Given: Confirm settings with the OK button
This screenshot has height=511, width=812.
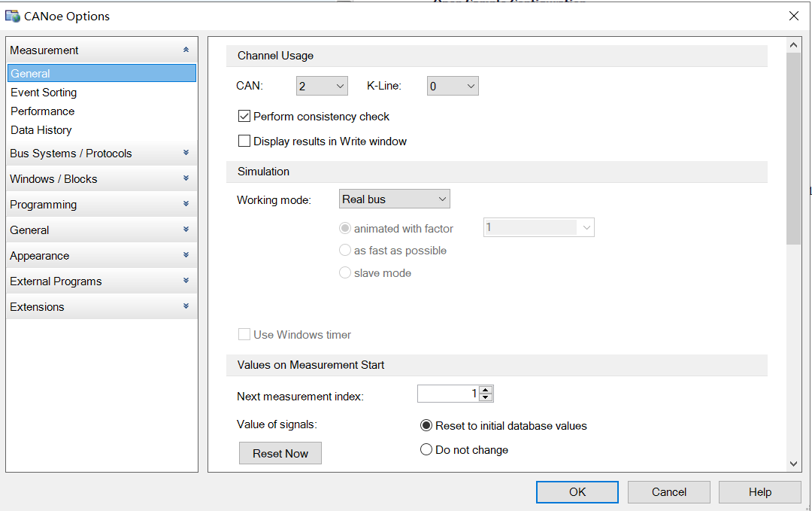Looking at the screenshot, I should (577, 492).
